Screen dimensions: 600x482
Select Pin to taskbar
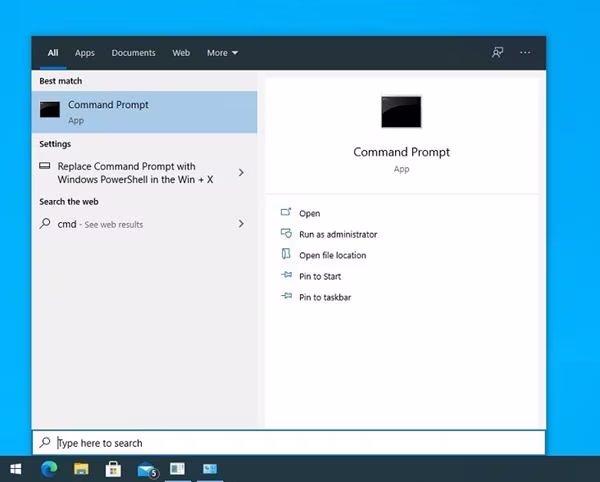(325, 297)
